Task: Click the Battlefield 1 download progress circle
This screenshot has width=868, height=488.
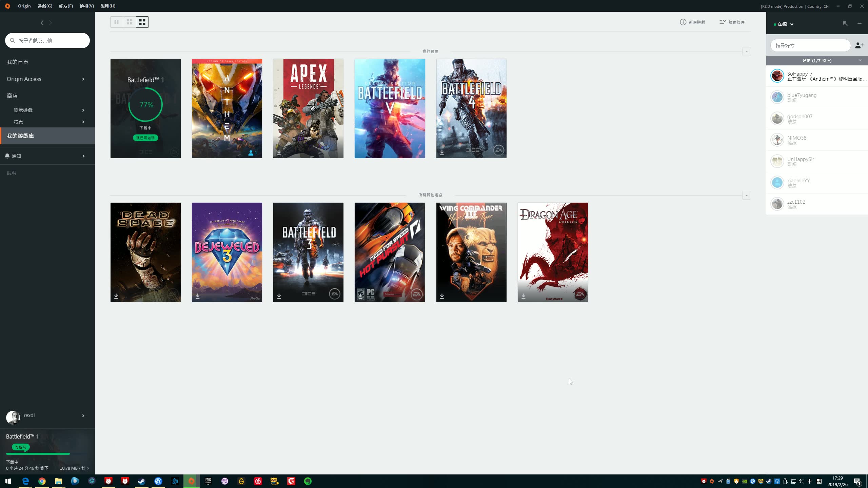Action: point(145,105)
